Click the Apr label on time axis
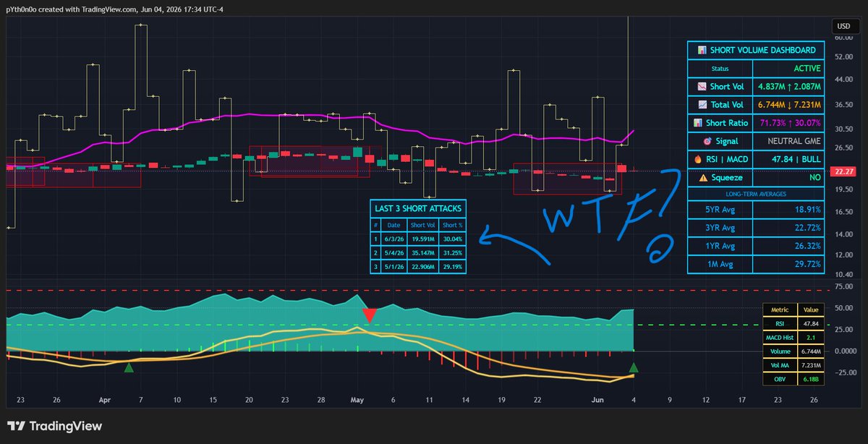This screenshot has width=868, height=444. click(x=104, y=398)
